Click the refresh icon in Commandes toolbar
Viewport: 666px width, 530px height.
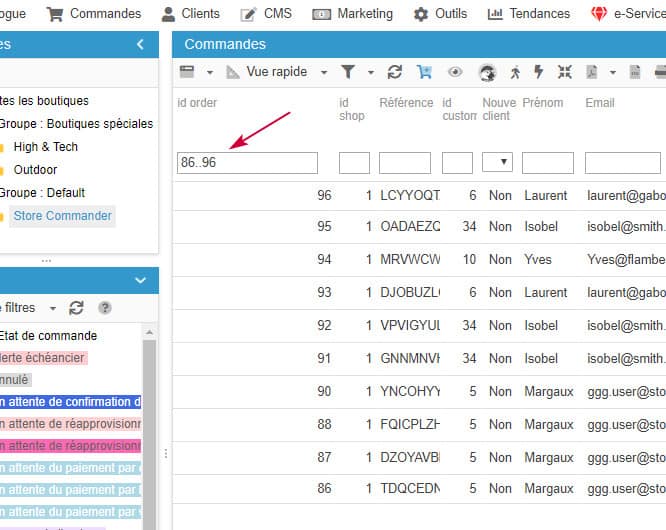[395, 72]
